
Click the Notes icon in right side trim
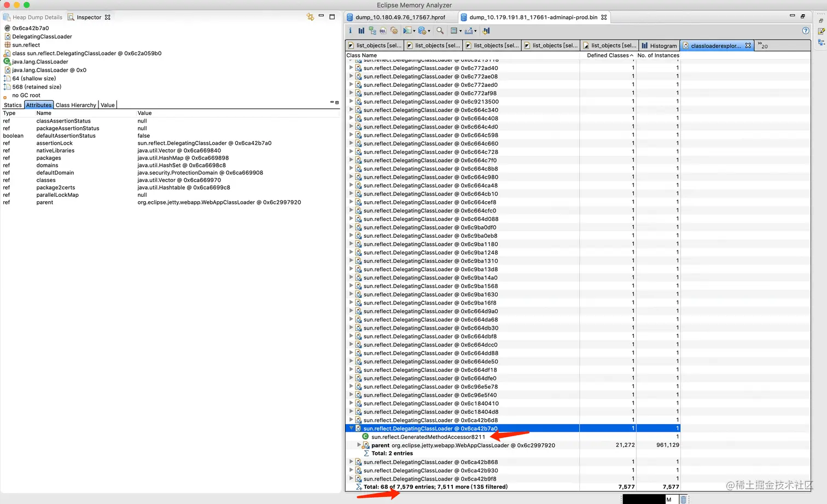coord(821,31)
